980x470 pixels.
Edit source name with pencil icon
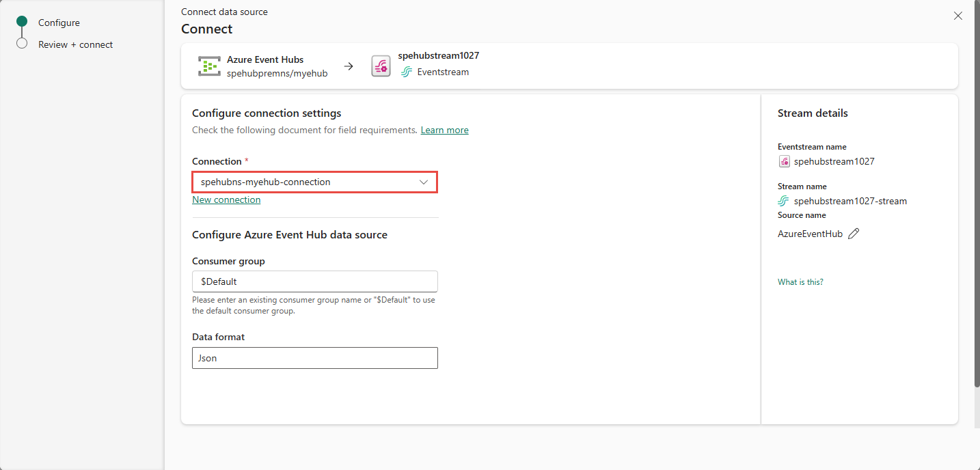pyautogui.click(x=854, y=234)
